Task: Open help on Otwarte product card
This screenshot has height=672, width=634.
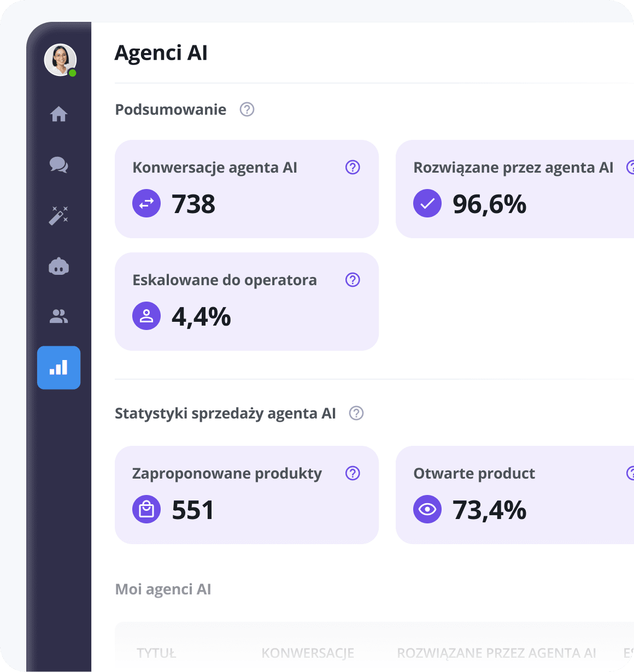Action: pos(632,473)
